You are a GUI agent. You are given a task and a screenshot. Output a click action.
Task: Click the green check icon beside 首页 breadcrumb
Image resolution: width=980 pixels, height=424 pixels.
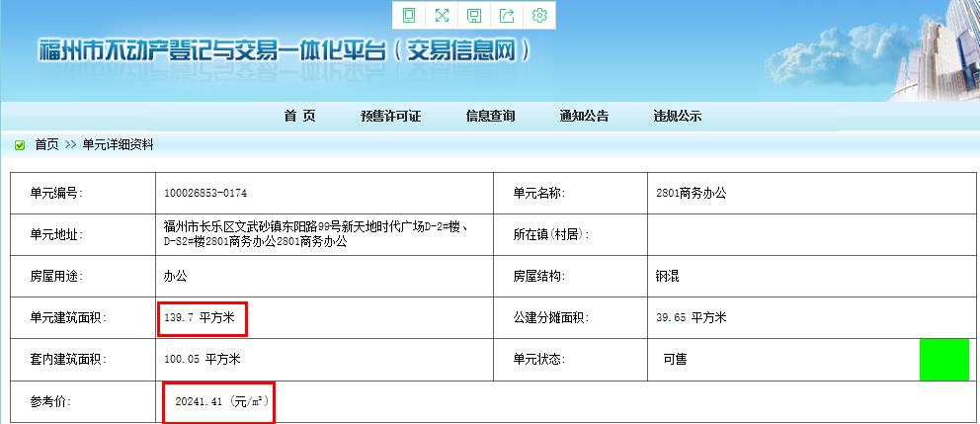(20, 145)
